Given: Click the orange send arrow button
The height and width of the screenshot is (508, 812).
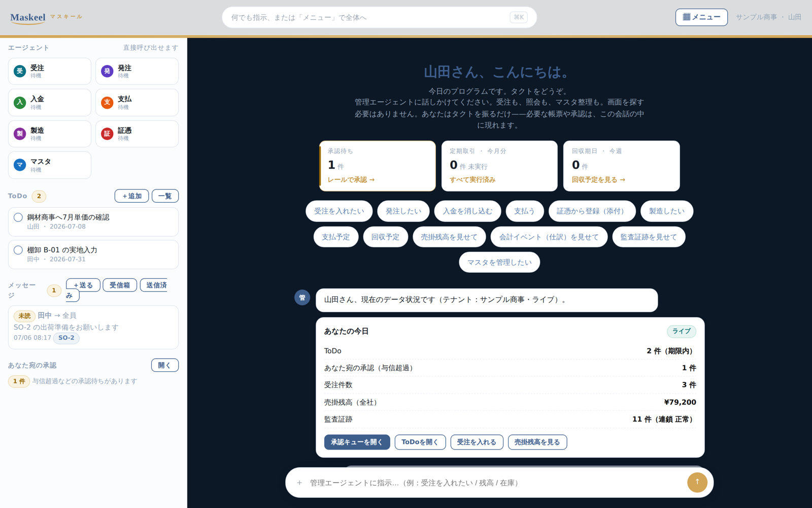Looking at the screenshot, I should (697, 482).
